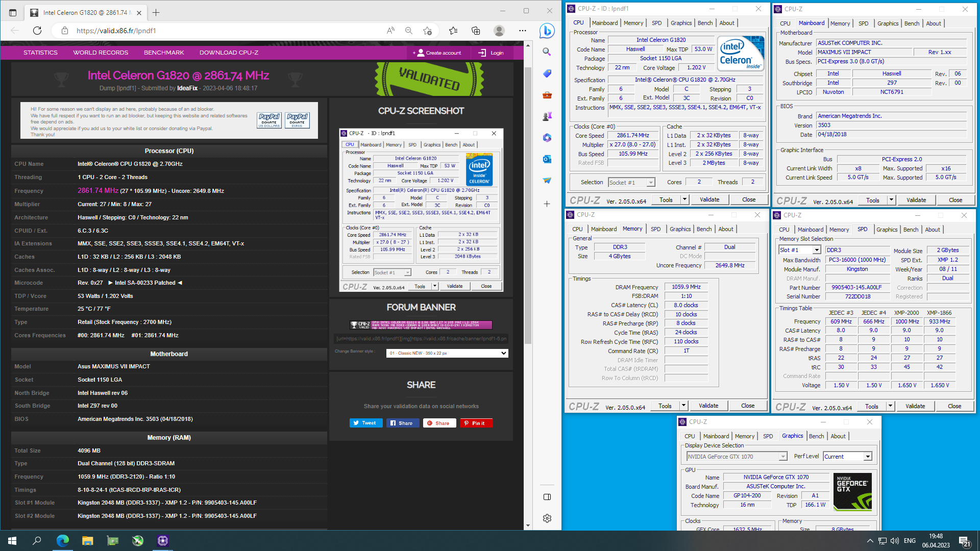This screenshot has height=551, width=980.
Task: Click scrollbar down arrow on the webpage
Action: (527, 525)
